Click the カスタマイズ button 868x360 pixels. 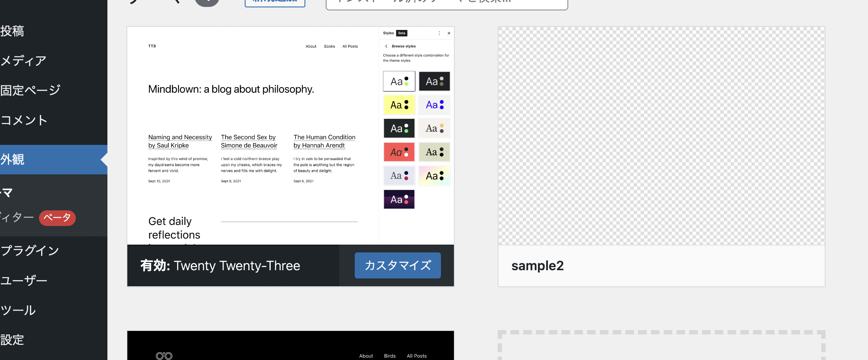(398, 265)
